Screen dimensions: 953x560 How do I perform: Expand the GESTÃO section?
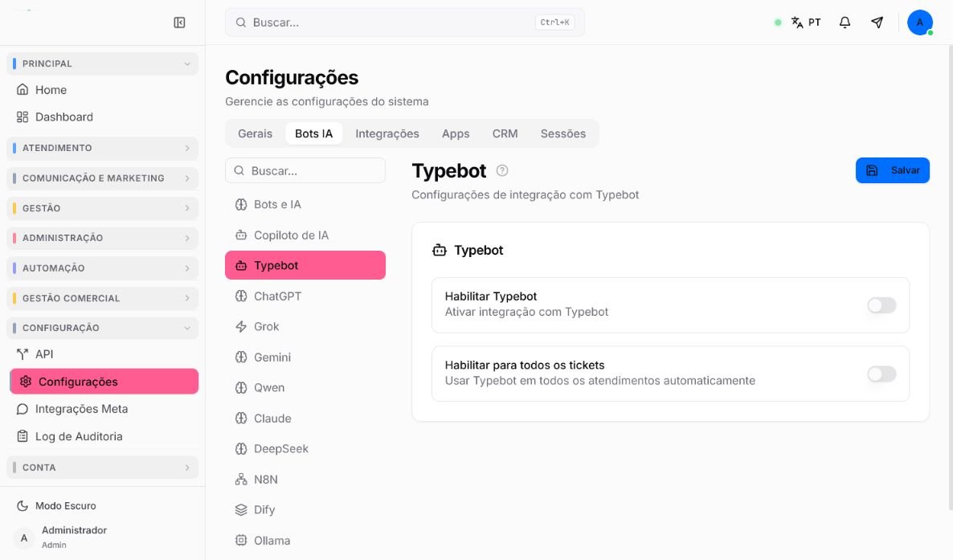click(102, 208)
